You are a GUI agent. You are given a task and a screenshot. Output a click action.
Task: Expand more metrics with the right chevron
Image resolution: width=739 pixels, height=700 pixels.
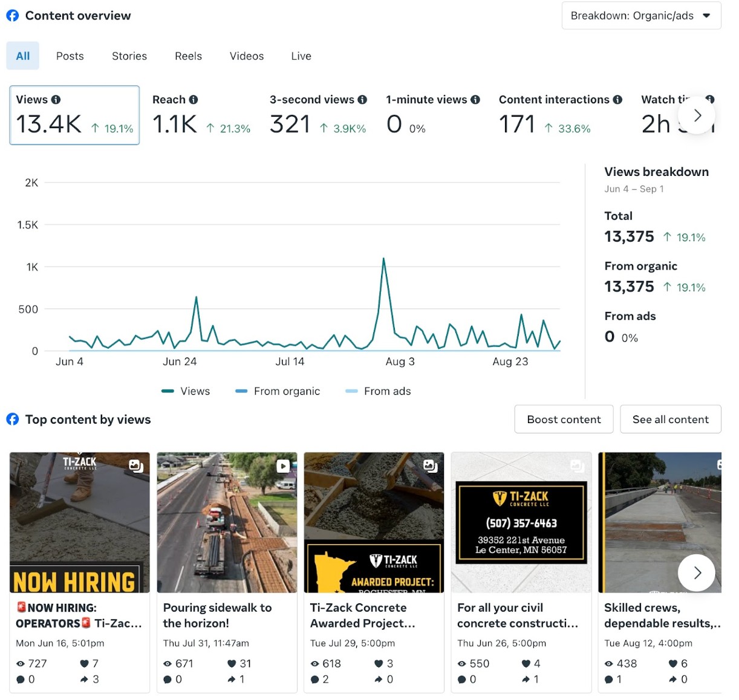pos(697,115)
